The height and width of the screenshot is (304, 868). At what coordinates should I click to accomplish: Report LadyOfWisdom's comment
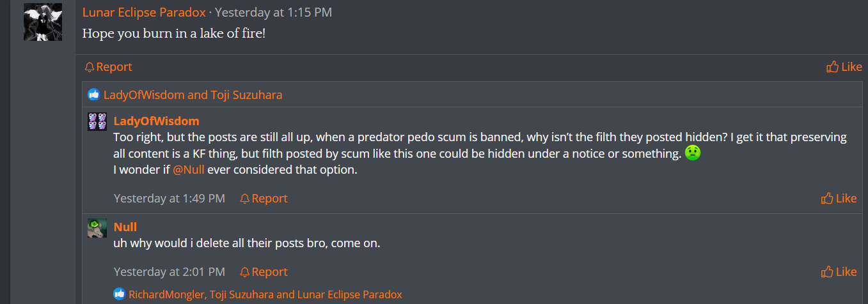click(x=264, y=199)
